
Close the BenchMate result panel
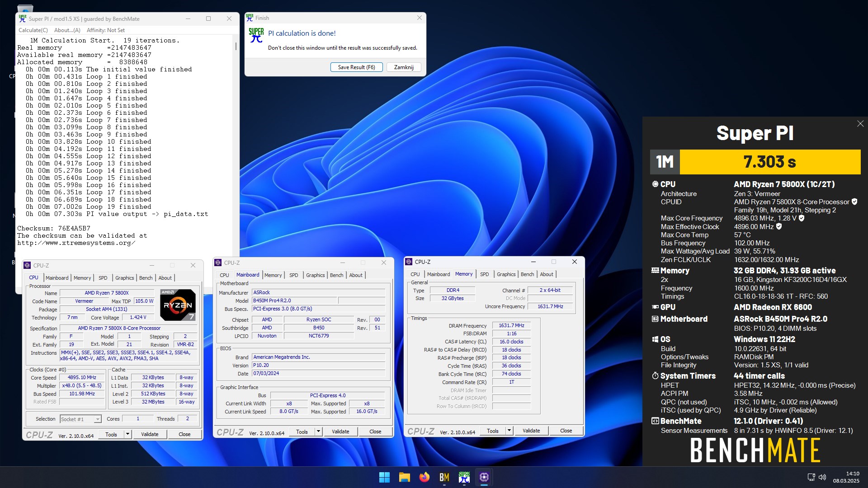[x=860, y=123]
